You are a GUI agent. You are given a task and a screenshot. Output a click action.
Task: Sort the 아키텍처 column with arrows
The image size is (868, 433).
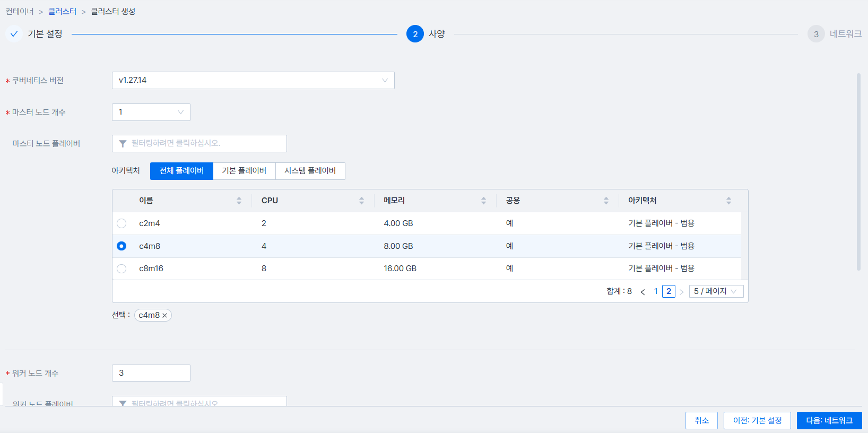point(728,201)
